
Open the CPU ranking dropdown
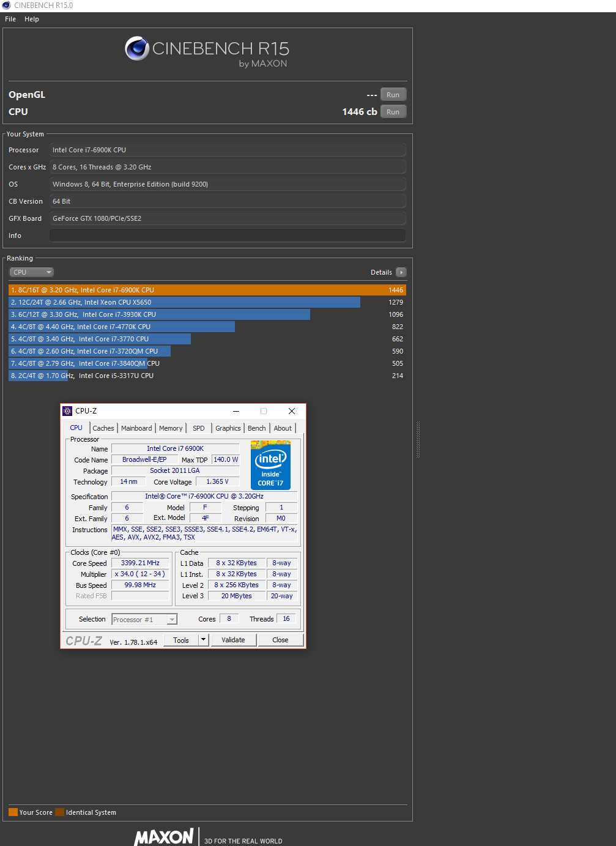[x=32, y=272]
